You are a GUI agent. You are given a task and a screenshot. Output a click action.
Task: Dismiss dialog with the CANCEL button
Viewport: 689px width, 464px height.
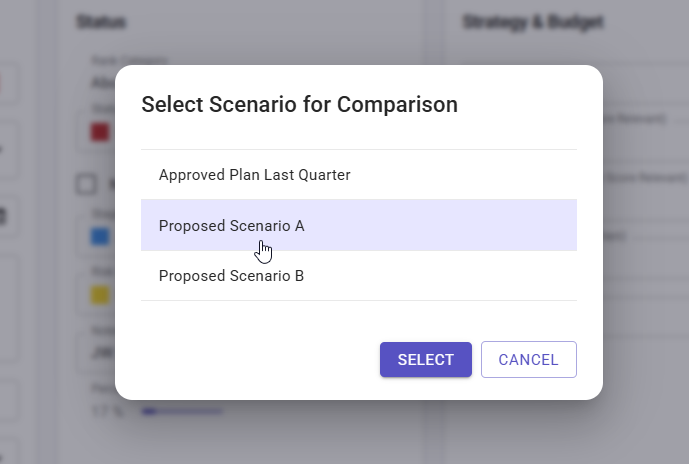pos(528,360)
